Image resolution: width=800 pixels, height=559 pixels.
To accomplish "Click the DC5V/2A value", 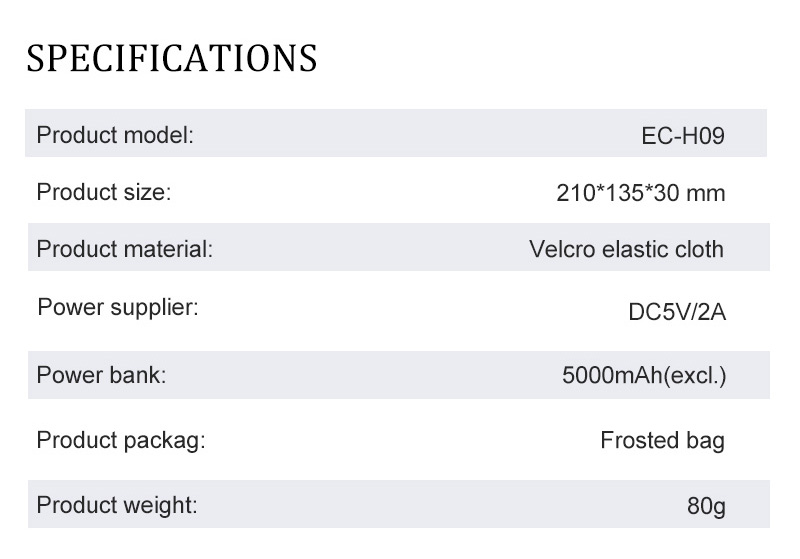I will (x=677, y=312).
